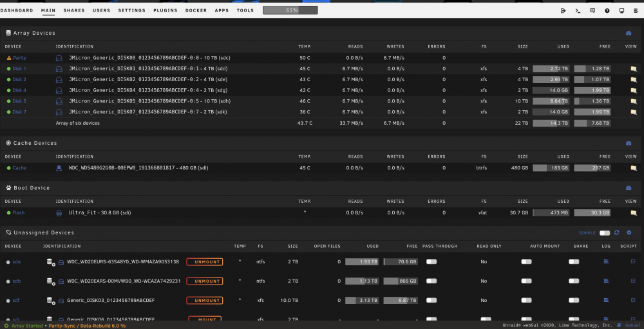
Task: Open Unassigned Devices settings gear icon
Action: click(x=629, y=232)
